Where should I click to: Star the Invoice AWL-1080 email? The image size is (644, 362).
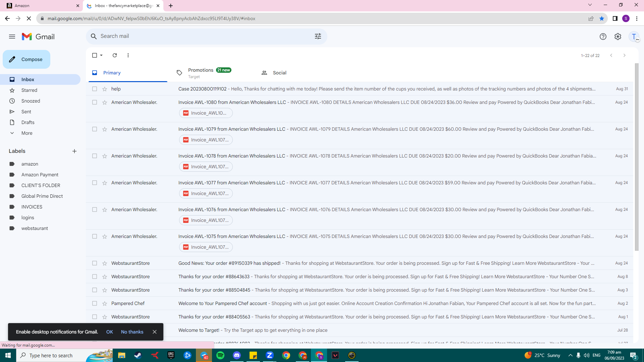(105, 102)
